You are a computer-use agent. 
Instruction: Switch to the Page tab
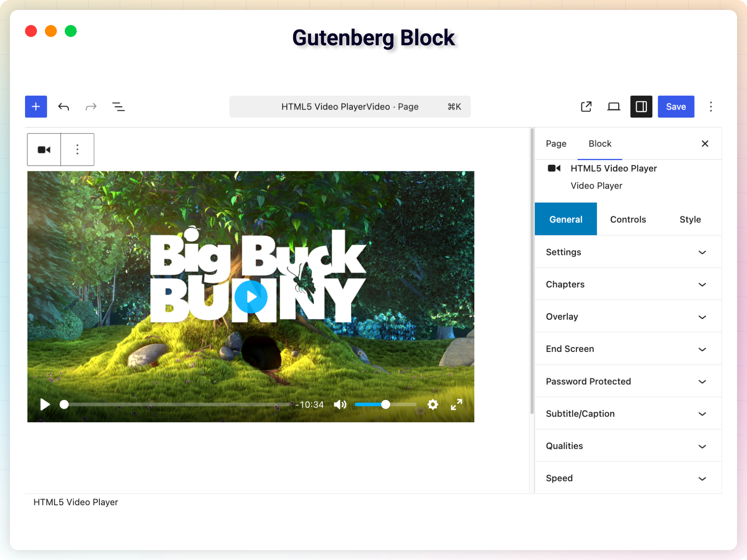point(556,143)
